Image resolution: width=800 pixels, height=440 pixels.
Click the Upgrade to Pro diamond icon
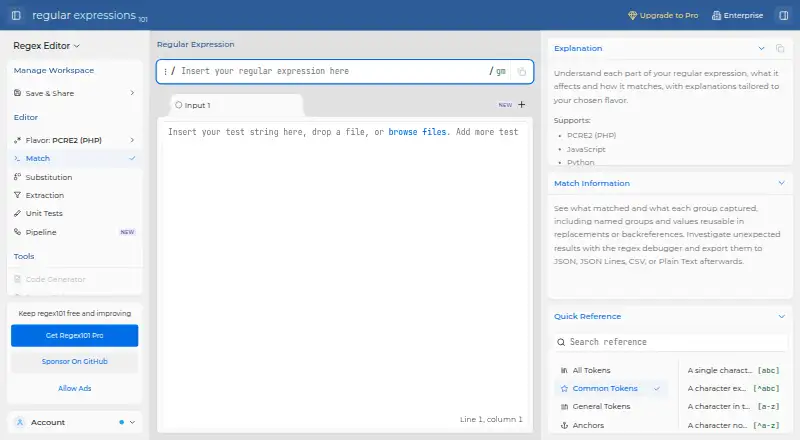632,15
